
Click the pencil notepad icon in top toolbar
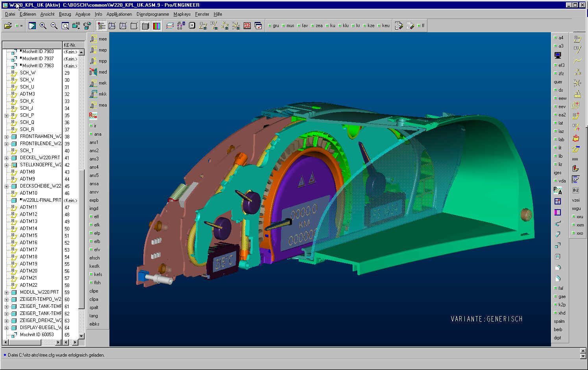point(399,26)
